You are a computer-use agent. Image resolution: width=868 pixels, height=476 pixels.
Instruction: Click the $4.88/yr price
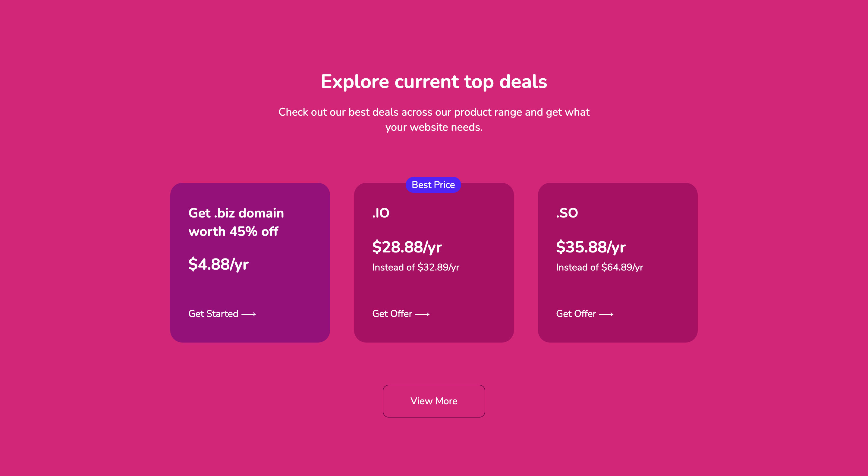coord(218,264)
